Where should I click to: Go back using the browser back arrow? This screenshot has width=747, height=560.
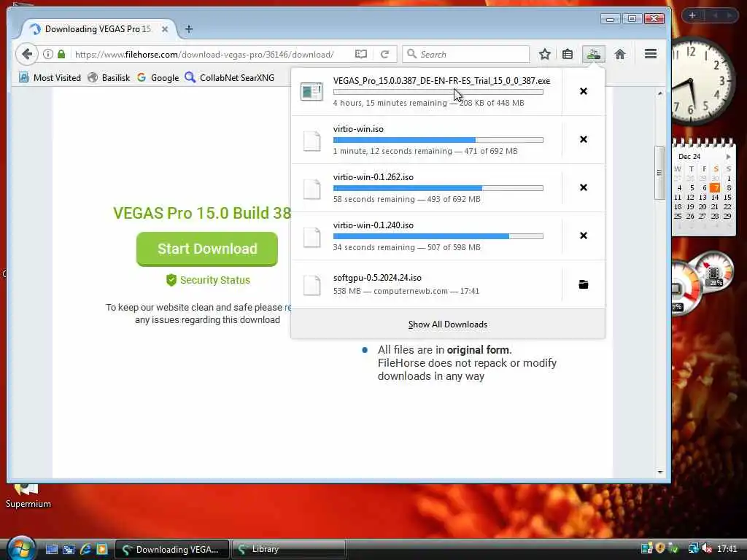[27, 54]
